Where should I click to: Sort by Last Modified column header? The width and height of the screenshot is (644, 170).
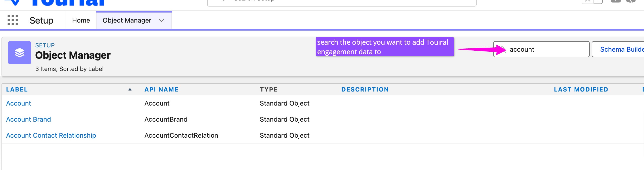581,90
